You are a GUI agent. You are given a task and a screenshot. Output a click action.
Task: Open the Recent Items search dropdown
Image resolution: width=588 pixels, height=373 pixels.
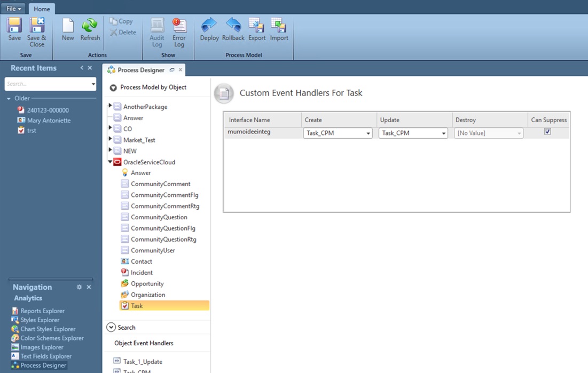pyautogui.click(x=93, y=84)
